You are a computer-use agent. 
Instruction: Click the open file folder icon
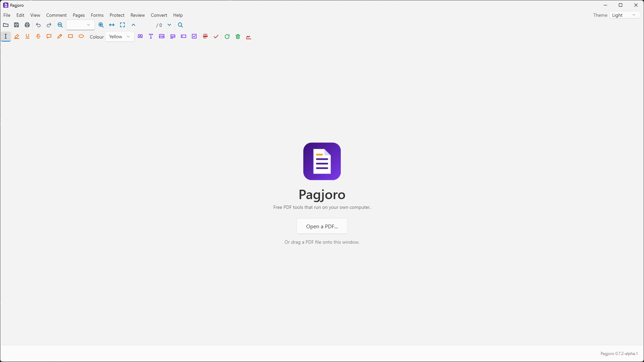pos(6,25)
